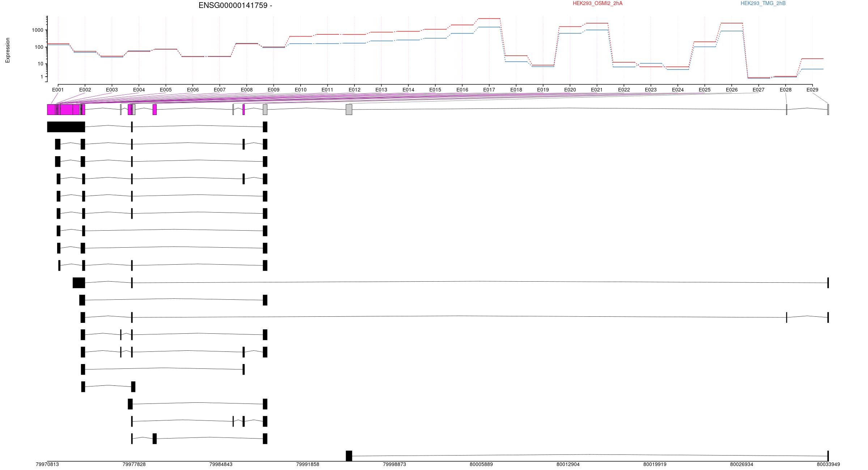The height and width of the screenshot is (470, 868).
Task: Click genomic coordinate 79991858
Action: pos(308,464)
